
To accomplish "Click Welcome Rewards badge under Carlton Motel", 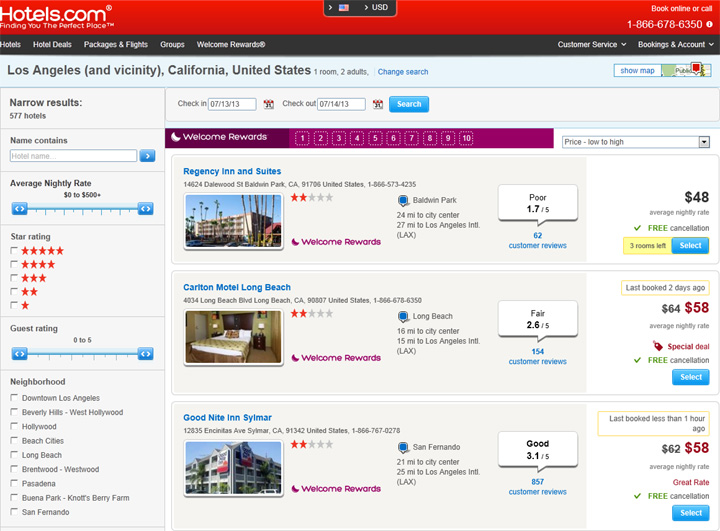I will (x=336, y=358).
